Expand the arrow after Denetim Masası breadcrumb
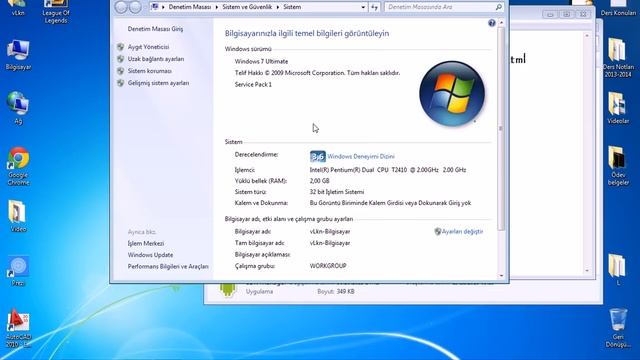640x360 pixels. click(217, 7)
